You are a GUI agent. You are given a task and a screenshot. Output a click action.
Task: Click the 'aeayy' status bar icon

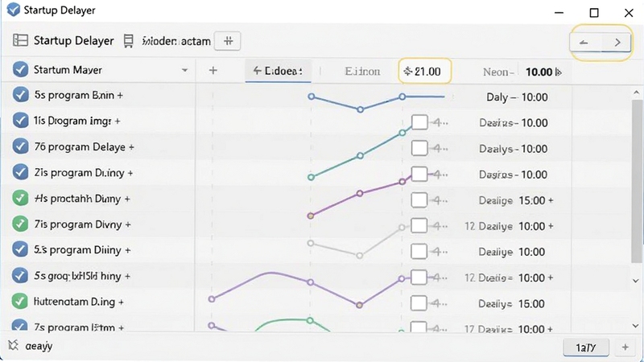14,346
